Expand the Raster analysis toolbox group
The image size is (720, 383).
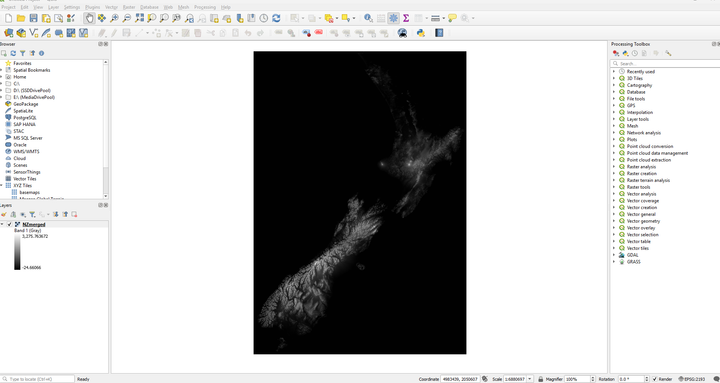(x=614, y=167)
